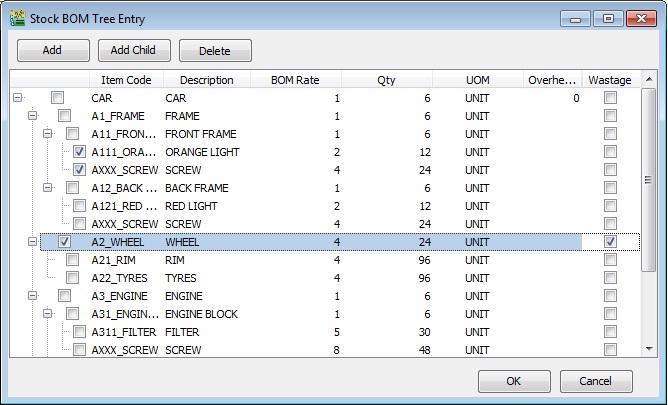Click the vertical scrollbar thumb
The image size is (668, 405).
click(x=648, y=180)
